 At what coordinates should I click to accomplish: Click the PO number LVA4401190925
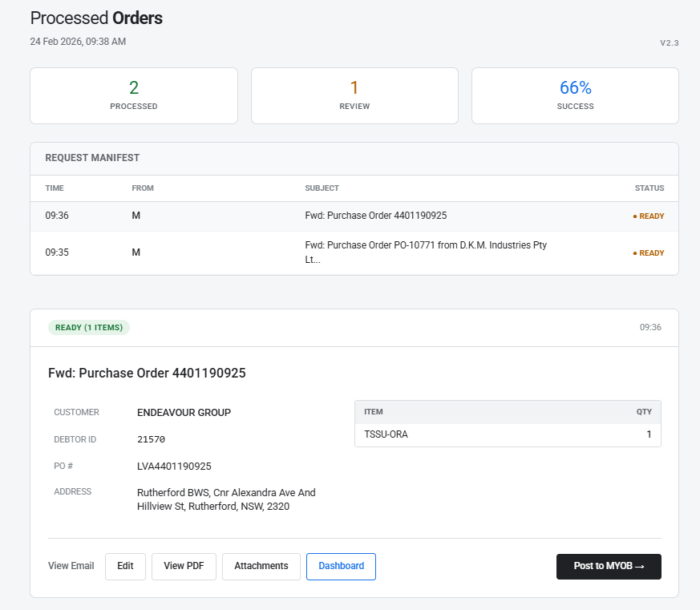tap(174, 466)
